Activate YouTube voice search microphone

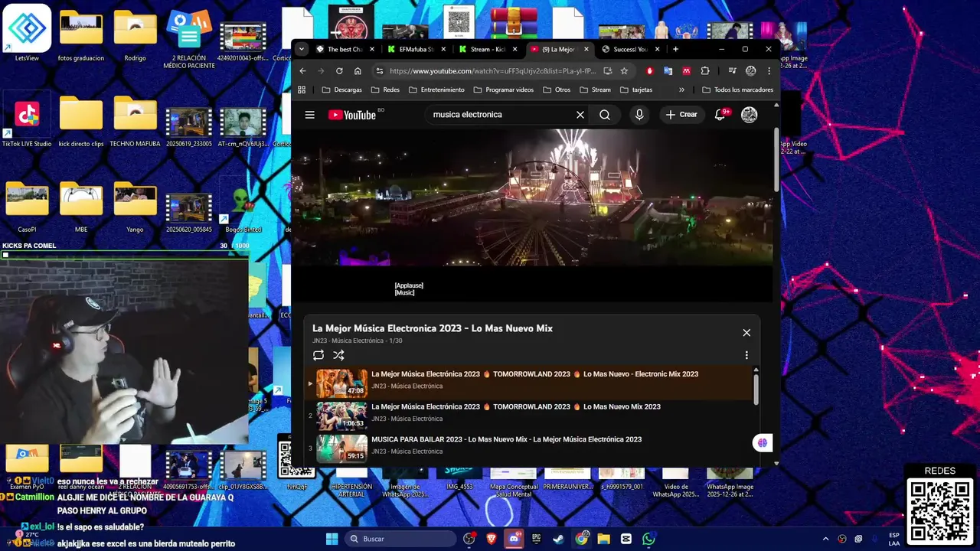639,115
